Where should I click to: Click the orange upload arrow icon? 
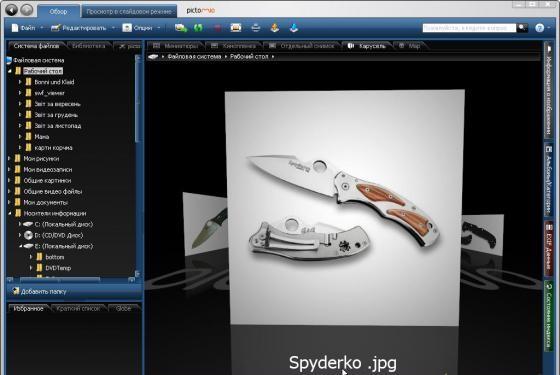click(x=274, y=28)
